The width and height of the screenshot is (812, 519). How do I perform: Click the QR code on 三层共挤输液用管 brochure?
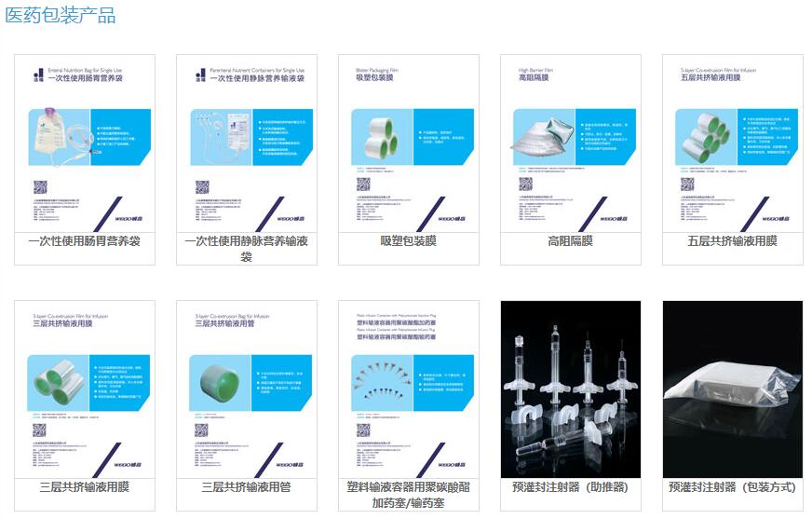(x=201, y=430)
